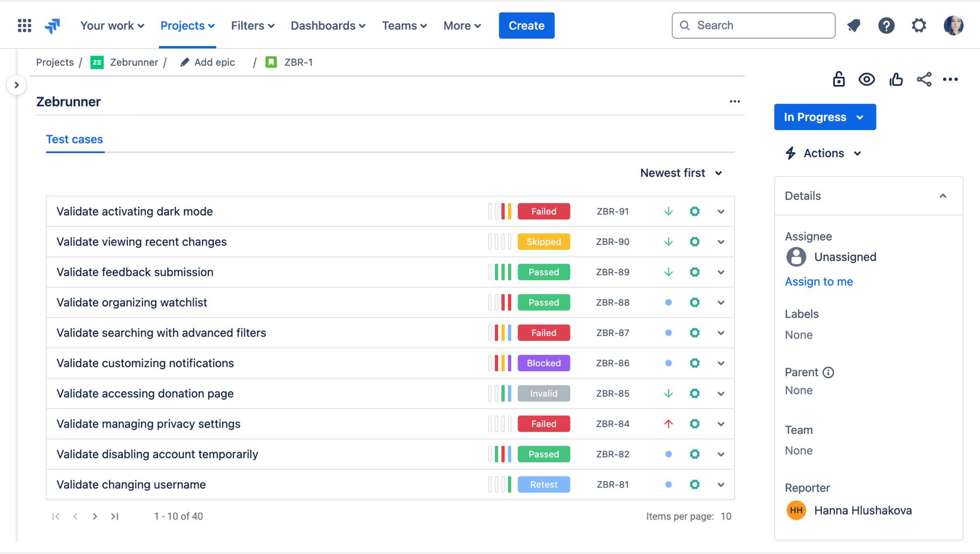Collapse the Details panel
The height and width of the screenshot is (554, 980).
(x=942, y=196)
